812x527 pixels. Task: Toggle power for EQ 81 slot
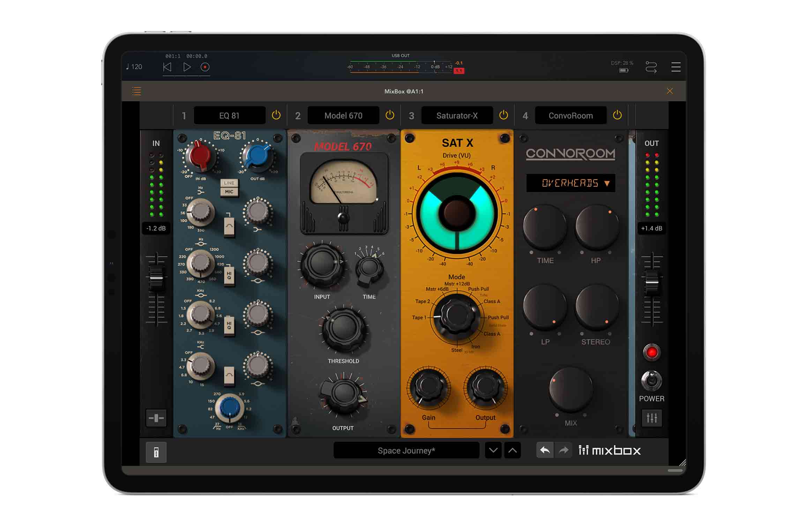pos(276,115)
